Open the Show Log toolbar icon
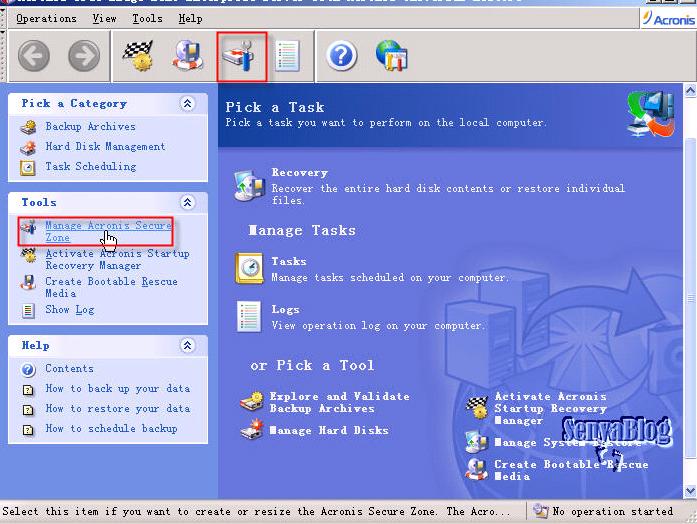Viewport: 697px width, 524px height. coord(287,56)
